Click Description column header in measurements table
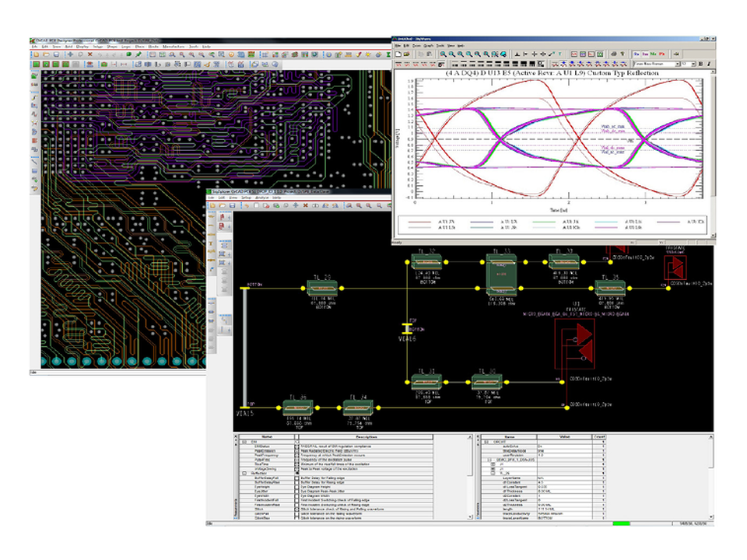The height and width of the screenshot is (560, 747). click(x=366, y=436)
